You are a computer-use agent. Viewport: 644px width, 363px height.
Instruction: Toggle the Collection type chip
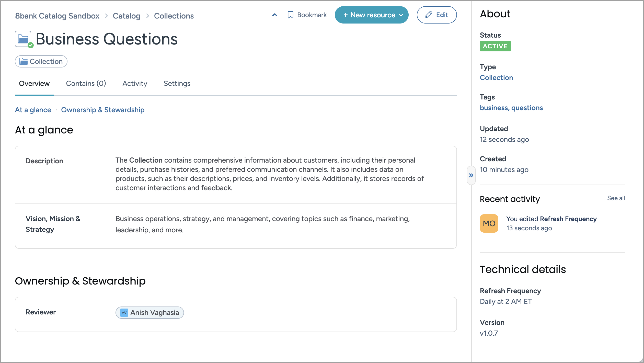41,61
